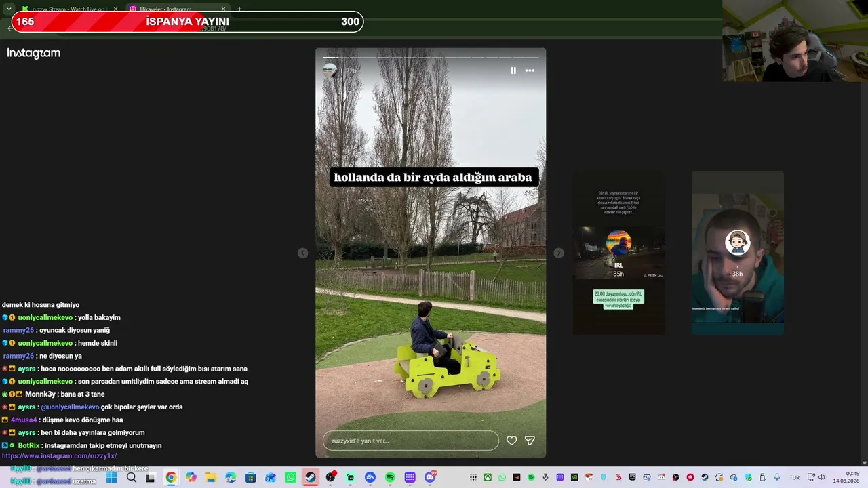Click the username Monnk3y in chat
Viewport: 868px width, 488px height.
click(x=41, y=394)
